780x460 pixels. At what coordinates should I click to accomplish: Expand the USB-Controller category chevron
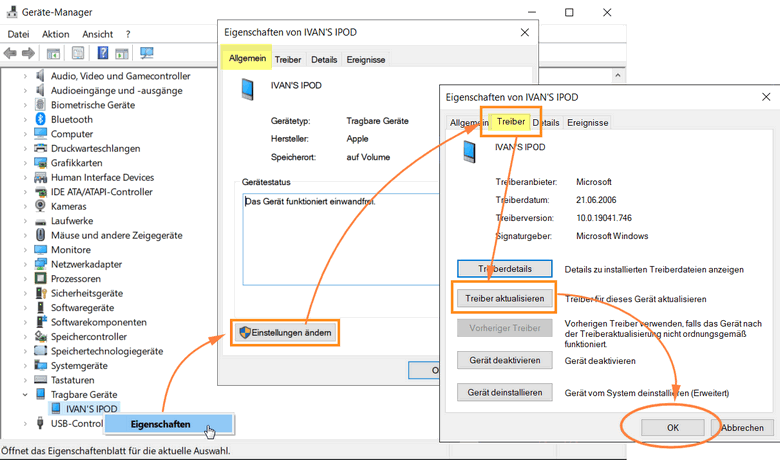(25, 423)
